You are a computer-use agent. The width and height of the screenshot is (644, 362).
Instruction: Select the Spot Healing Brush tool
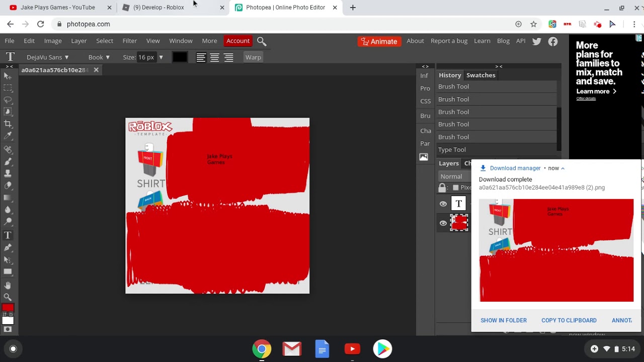8,150
